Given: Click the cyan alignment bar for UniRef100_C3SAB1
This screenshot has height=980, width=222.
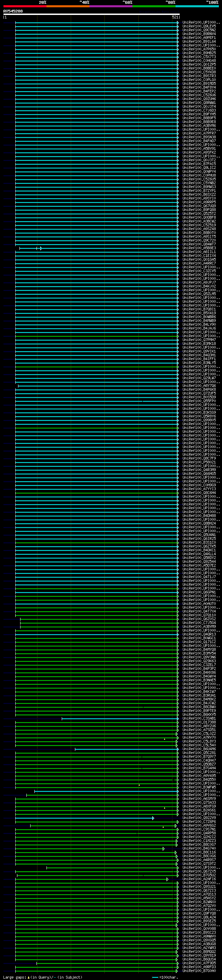Looking at the screenshot, I should tap(120, 719).
